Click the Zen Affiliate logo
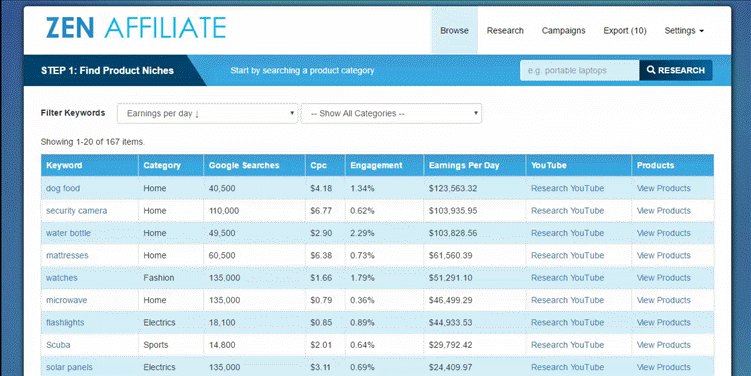The image size is (751, 376). coord(136,28)
